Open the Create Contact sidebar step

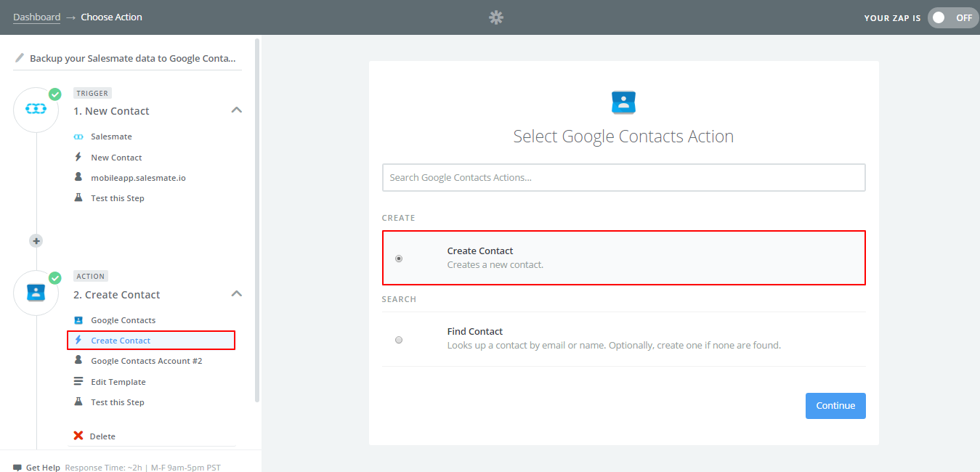click(151, 340)
